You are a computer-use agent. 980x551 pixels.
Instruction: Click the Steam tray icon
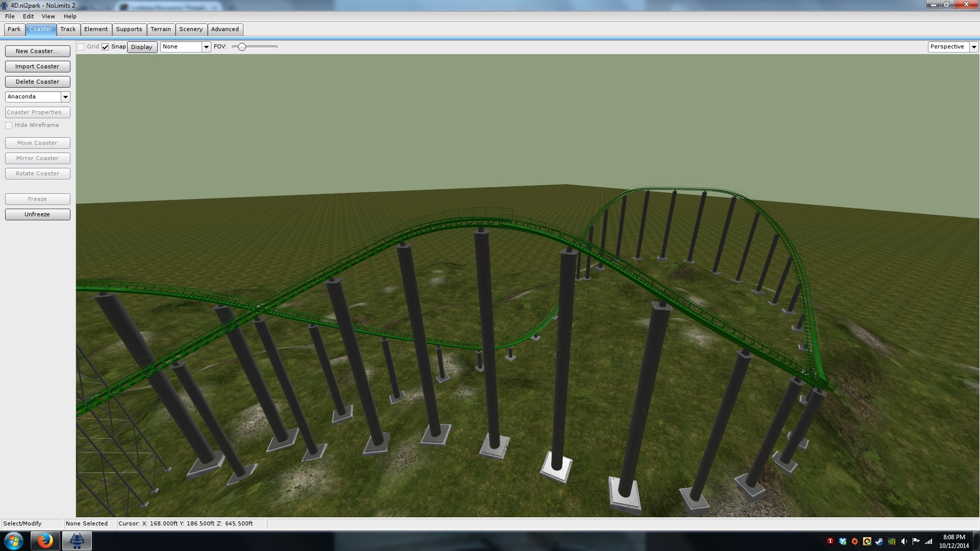pos(879,541)
